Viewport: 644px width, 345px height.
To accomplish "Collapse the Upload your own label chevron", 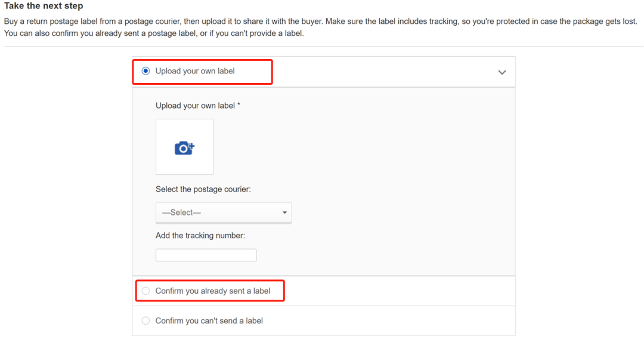I will pos(502,72).
